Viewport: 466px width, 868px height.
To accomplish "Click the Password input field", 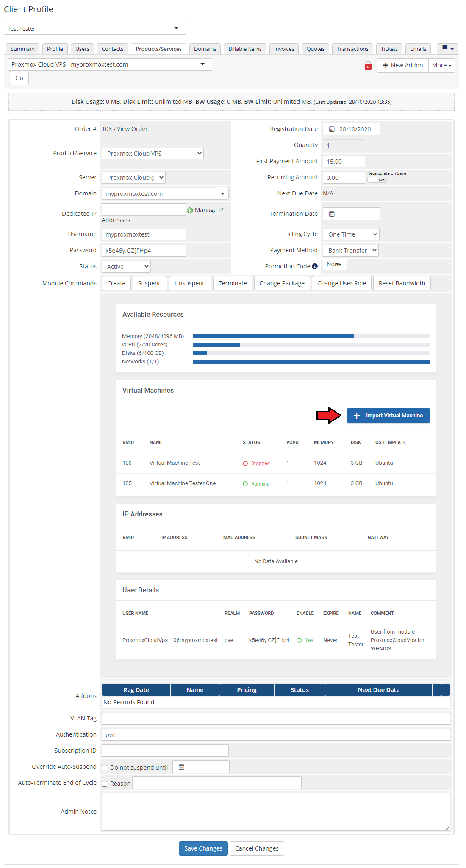I will pyautogui.click(x=144, y=250).
